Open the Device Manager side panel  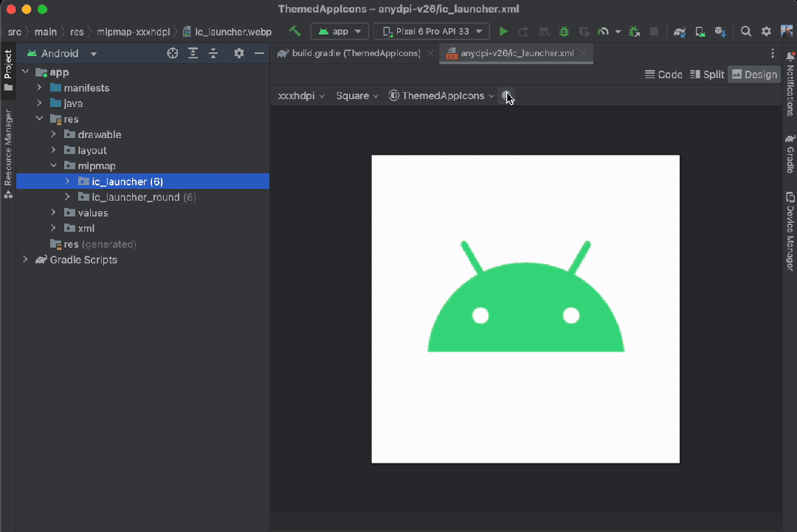(x=790, y=231)
